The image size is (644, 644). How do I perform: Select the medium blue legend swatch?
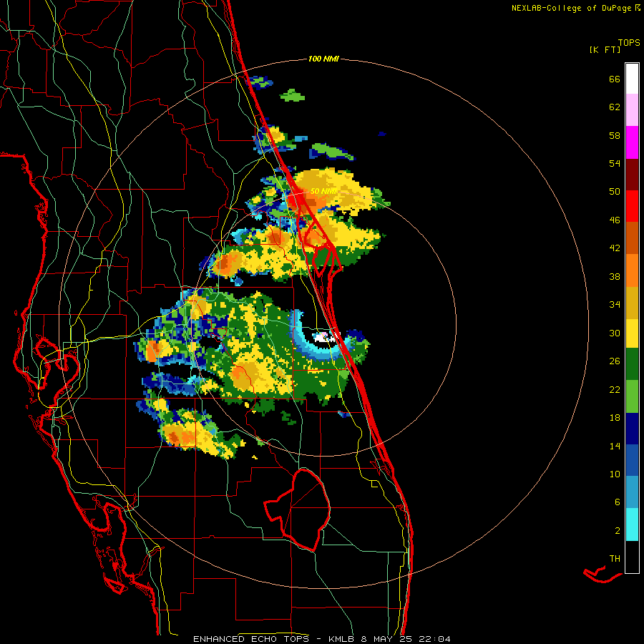[632, 460]
